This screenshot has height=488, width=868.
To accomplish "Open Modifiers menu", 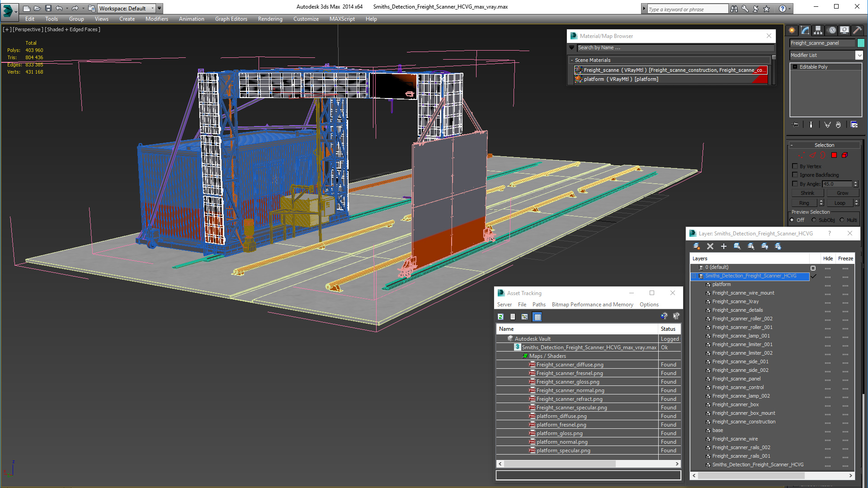I will pos(156,19).
